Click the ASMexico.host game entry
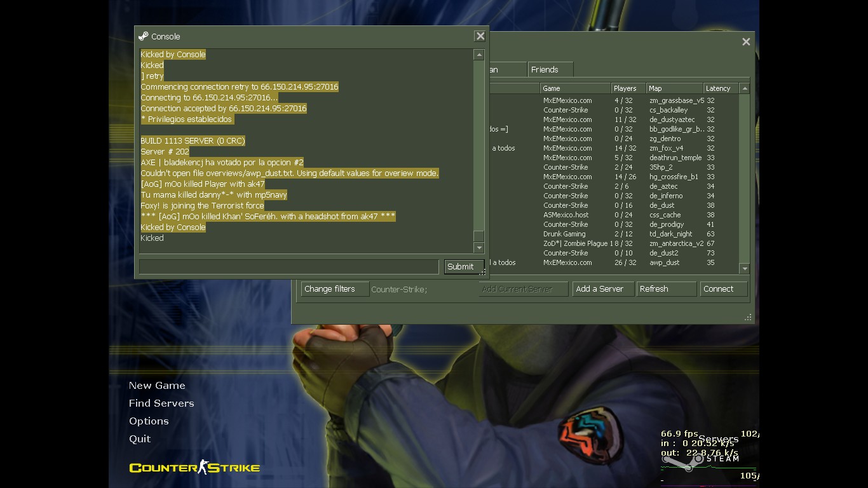The height and width of the screenshot is (488, 868). pos(566,215)
